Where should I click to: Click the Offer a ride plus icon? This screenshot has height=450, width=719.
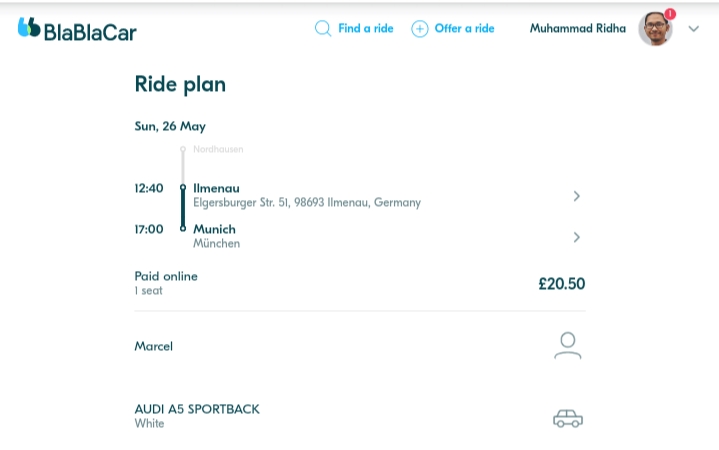tap(420, 28)
